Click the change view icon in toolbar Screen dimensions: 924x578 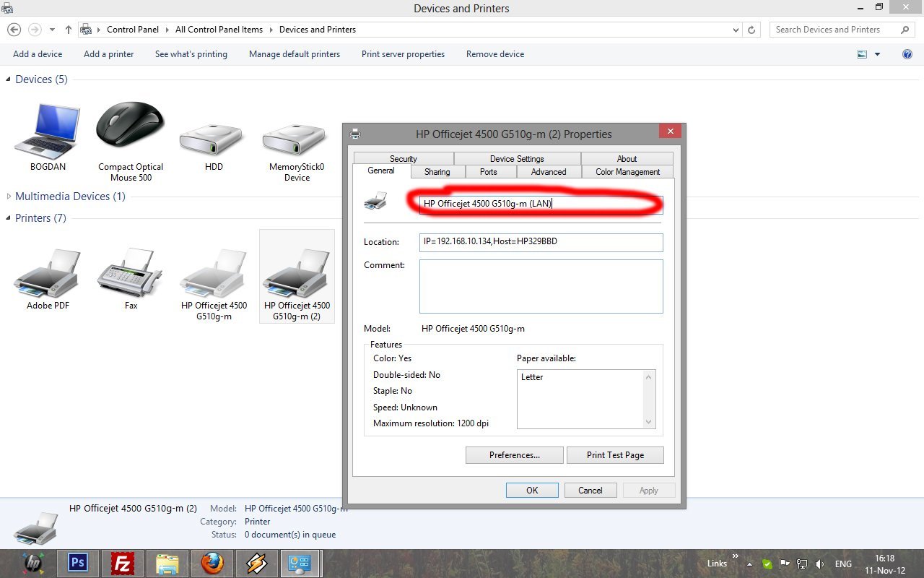tap(862, 54)
